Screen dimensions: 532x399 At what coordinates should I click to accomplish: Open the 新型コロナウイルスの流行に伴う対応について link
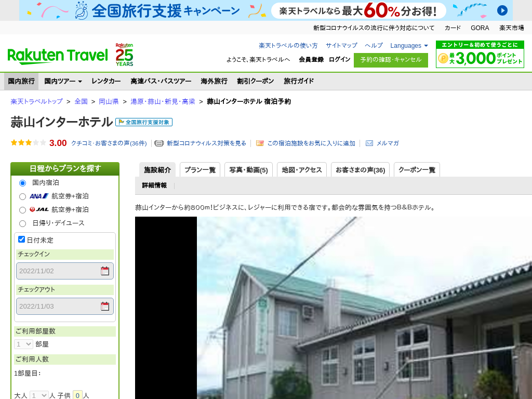pos(374,28)
